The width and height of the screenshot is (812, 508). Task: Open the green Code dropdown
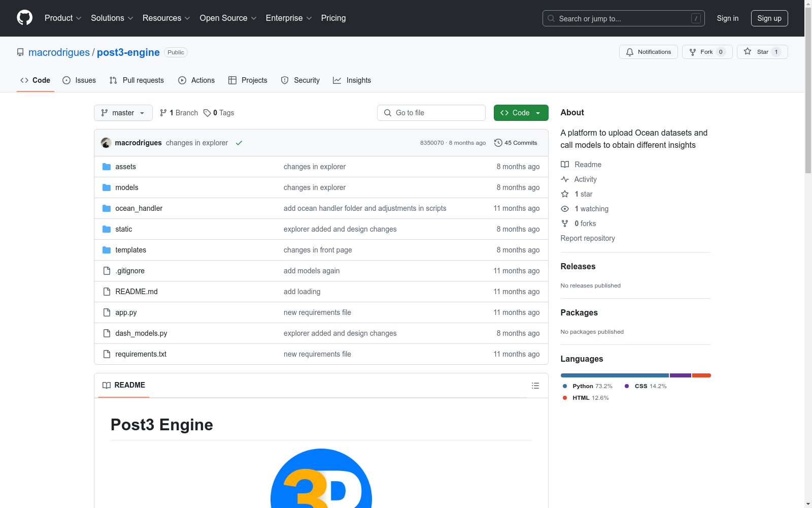tap(521, 113)
